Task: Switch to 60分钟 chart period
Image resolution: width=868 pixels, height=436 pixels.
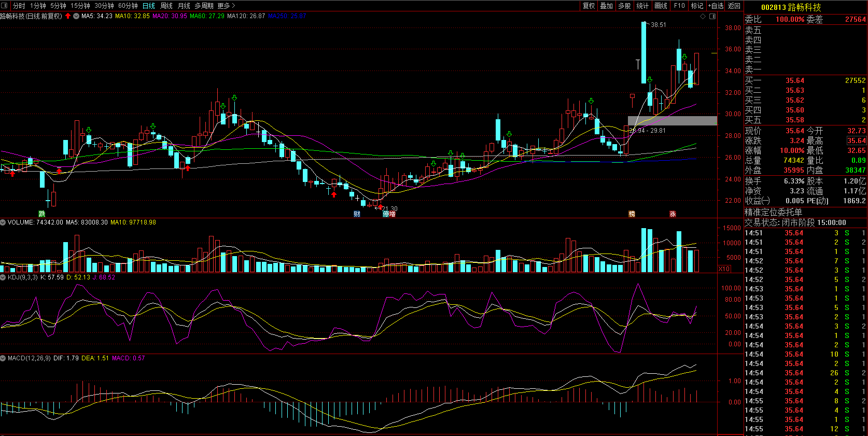Action: pyautogui.click(x=128, y=6)
